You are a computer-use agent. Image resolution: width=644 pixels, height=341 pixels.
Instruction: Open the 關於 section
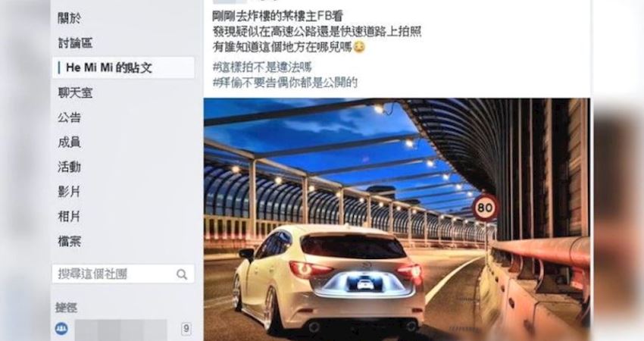click(x=69, y=18)
